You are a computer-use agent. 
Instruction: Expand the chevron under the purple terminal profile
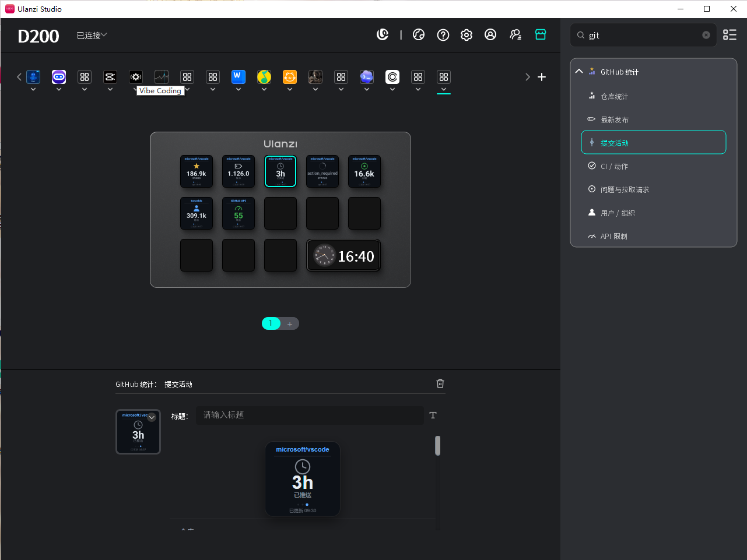[x=367, y=90]
